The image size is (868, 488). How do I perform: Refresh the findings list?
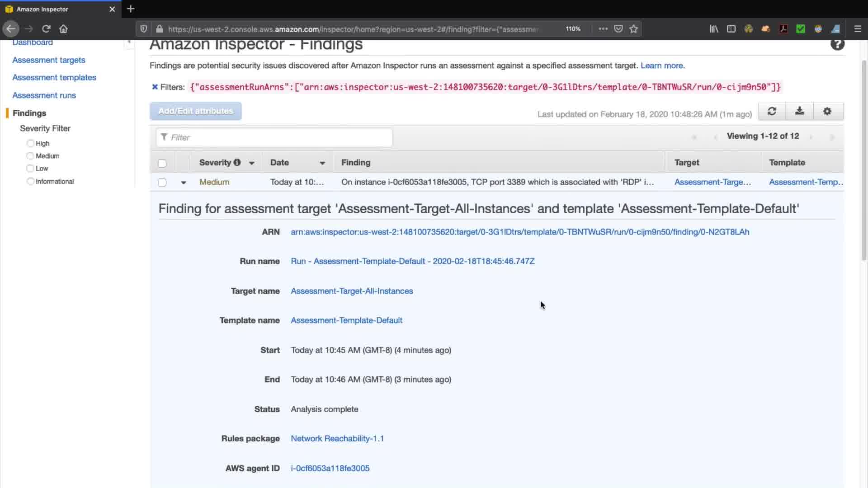(772, 111)
